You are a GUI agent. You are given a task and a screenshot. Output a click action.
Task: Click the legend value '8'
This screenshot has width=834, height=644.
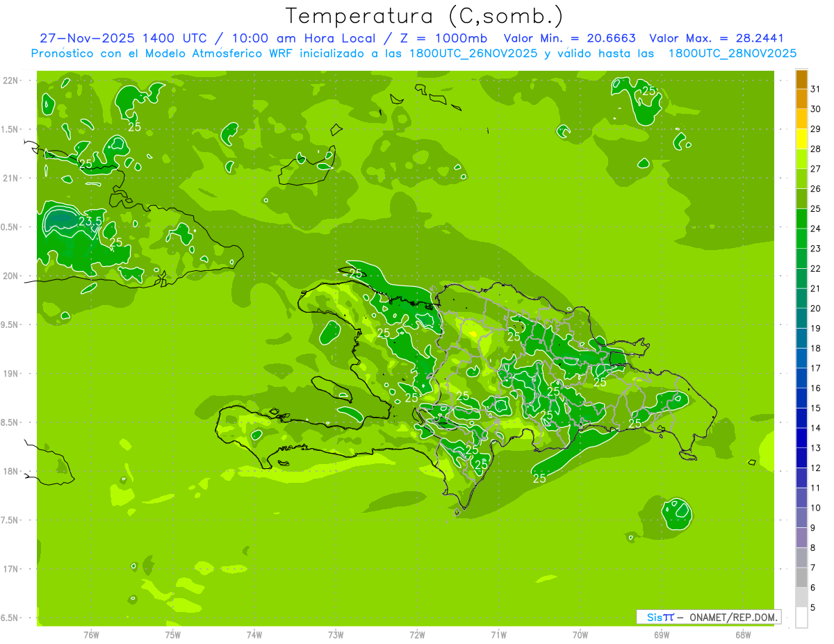(x=813, y=548)
